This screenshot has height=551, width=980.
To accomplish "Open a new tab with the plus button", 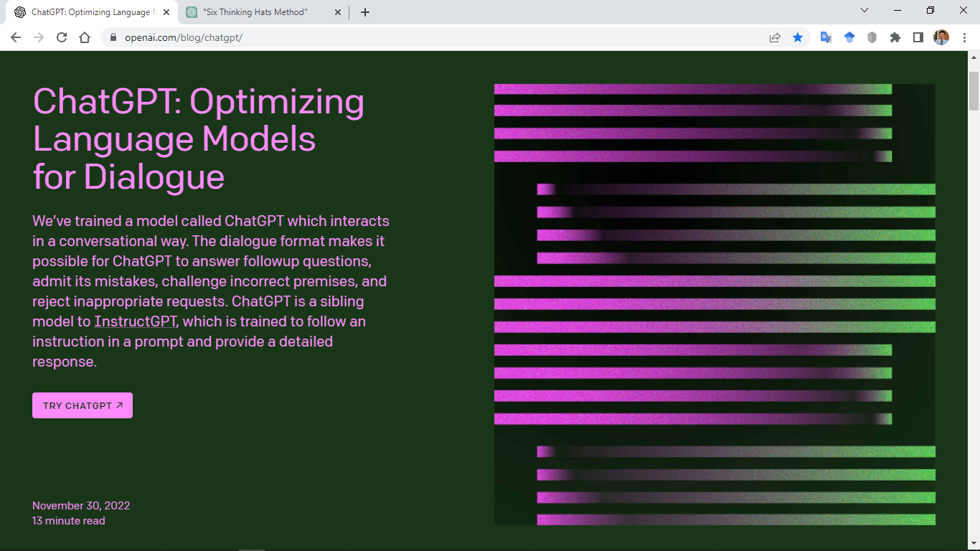I will point(364,12).
